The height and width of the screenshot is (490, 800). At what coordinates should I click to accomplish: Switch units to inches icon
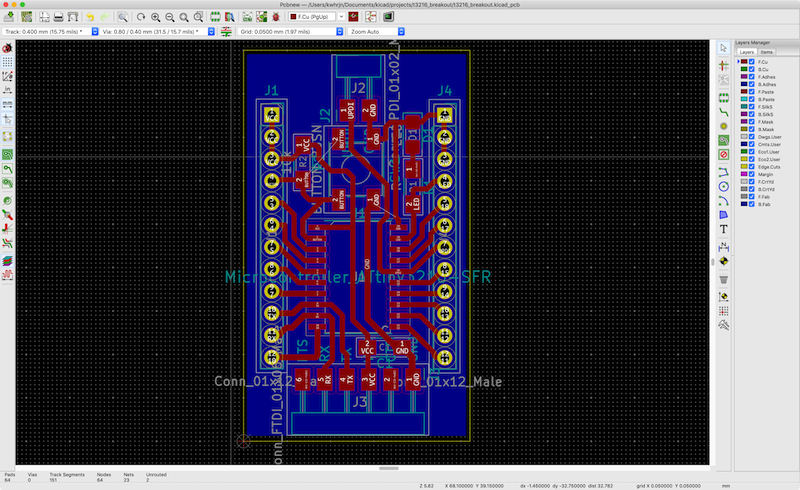coord(7,90)
